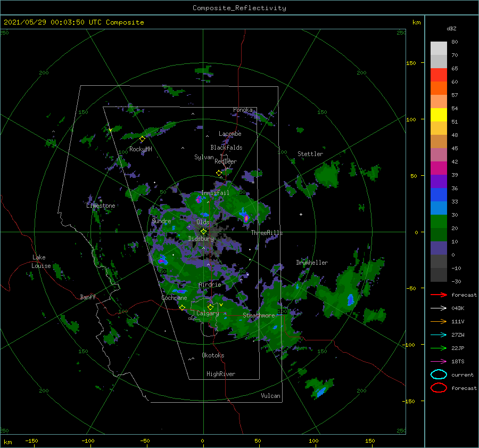Click the magenta 18TS arrow legend icon
The image size is (479, 448).
[439, 362]
